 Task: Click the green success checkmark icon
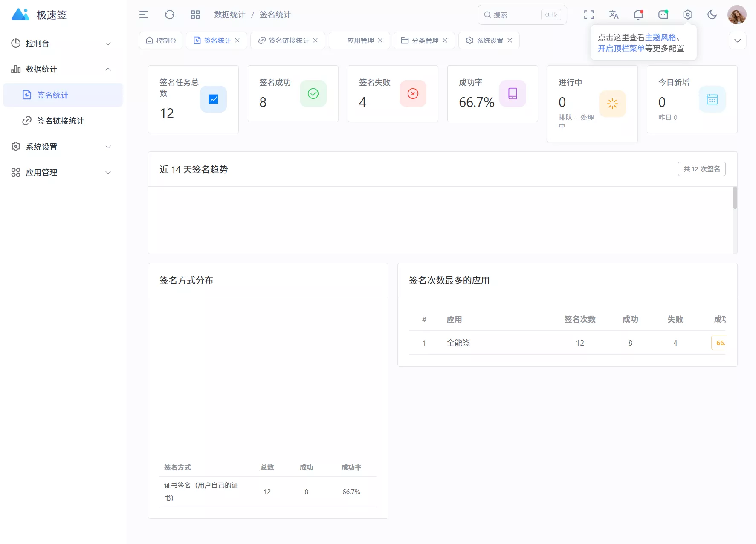click(313, 93)
